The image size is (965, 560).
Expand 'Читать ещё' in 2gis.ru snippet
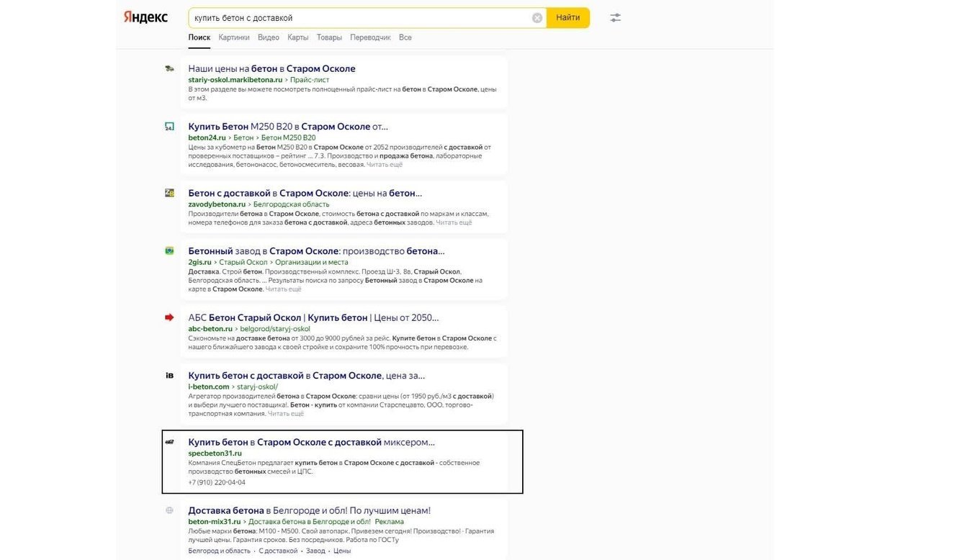point(284,289)
